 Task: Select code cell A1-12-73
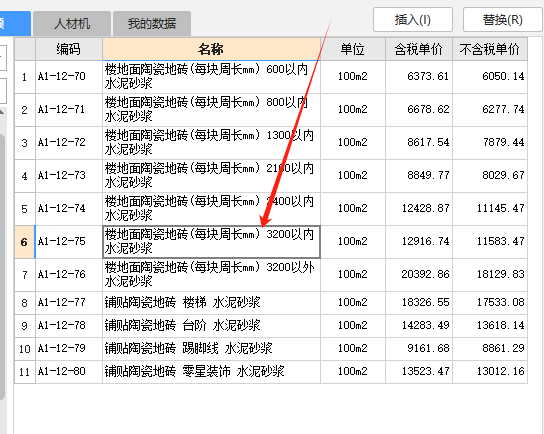point(69,176)
